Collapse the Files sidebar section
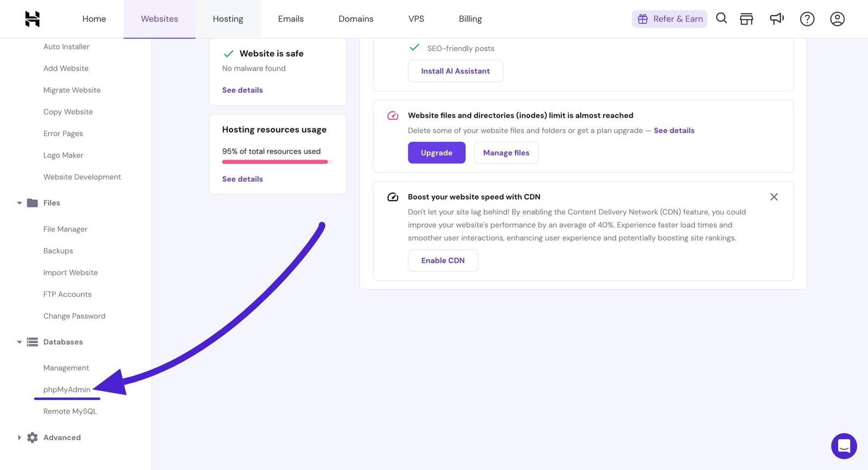Viewport: 868px width, 470px height. (x=20, y=203)
